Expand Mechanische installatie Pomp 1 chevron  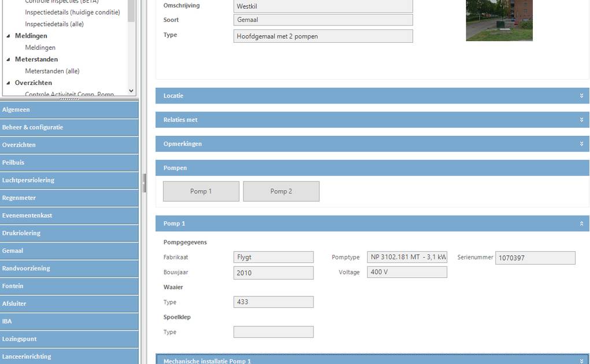point(581,361)
